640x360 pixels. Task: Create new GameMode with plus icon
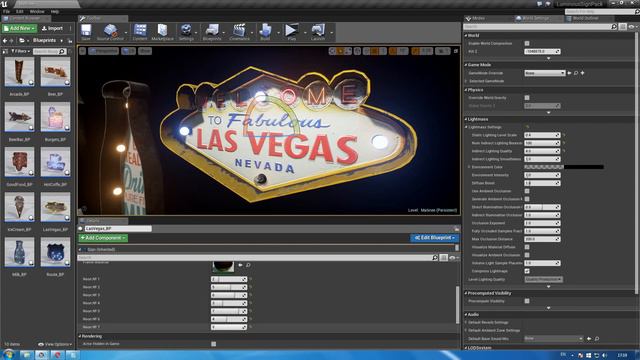tap(582, 73)
